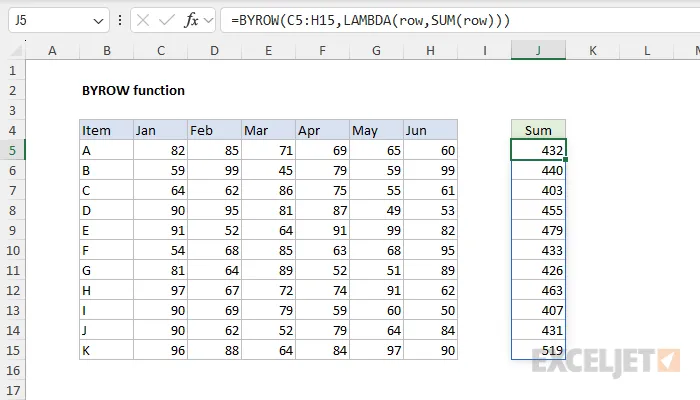Select row 5 header
Viewport: 700px width, 400px height.
point(12,150)
